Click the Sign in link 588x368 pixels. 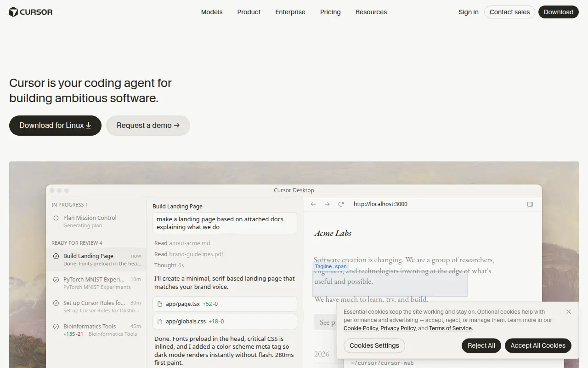pos(469,12)
